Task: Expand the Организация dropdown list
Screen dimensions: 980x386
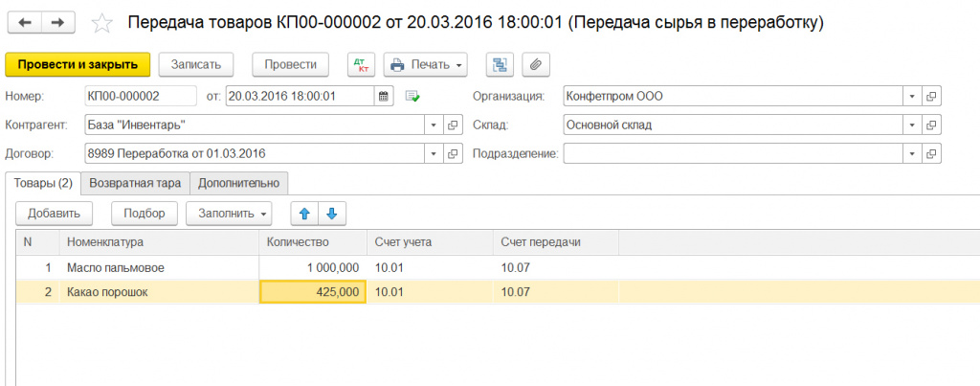Action: click(912, 96)
